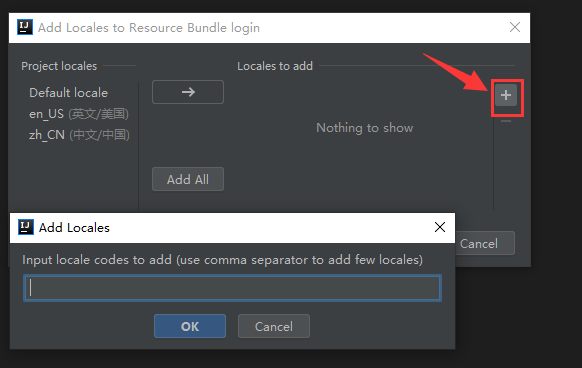This screenshot has width=582, height=368.
Task: Close Add Locales to Resource Bundle window
Action: (x=515, y=27)
